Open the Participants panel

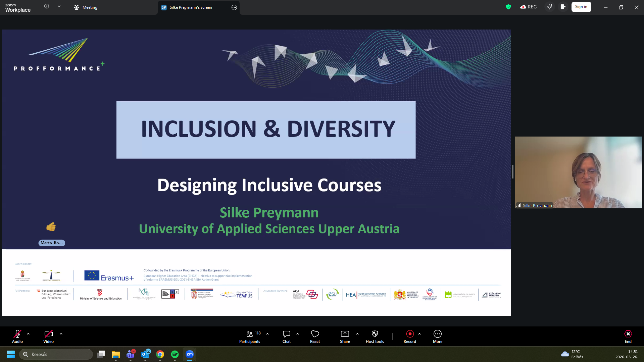pyautogui.click(x=249, y=337)
